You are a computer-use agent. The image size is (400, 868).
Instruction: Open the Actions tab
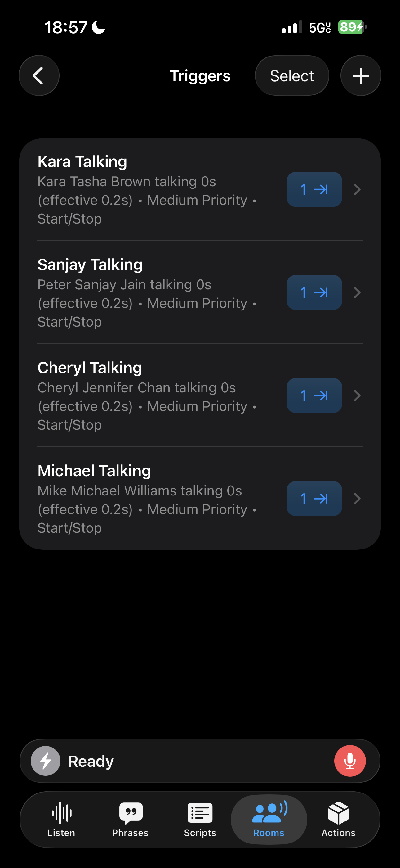tap(338, 819)
